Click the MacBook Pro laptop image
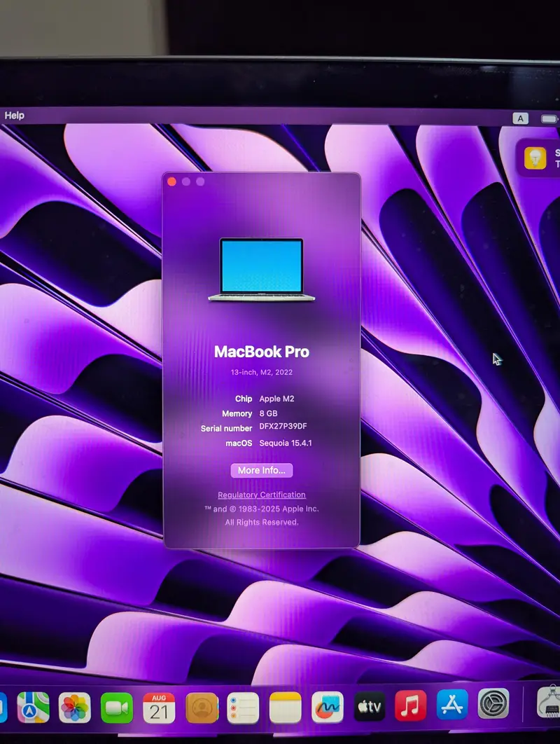 [x=262, y=270]
